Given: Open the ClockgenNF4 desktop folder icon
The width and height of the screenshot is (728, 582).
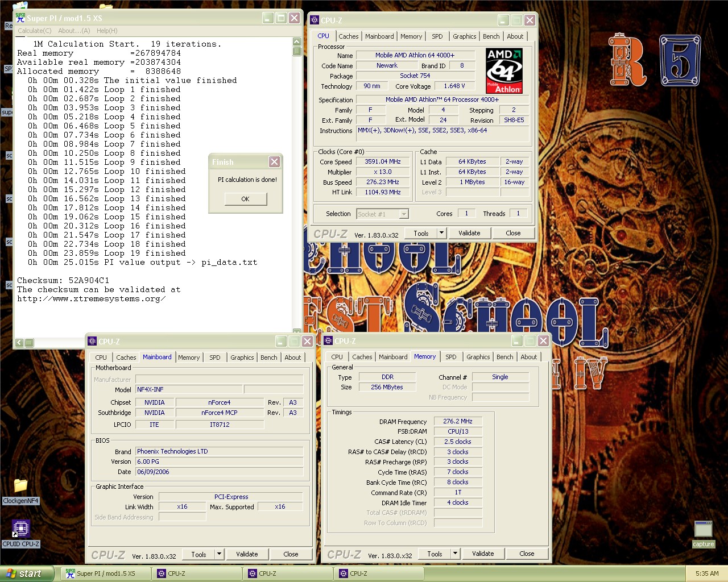Looking at the screenshot, I should [x=20, y=486].
